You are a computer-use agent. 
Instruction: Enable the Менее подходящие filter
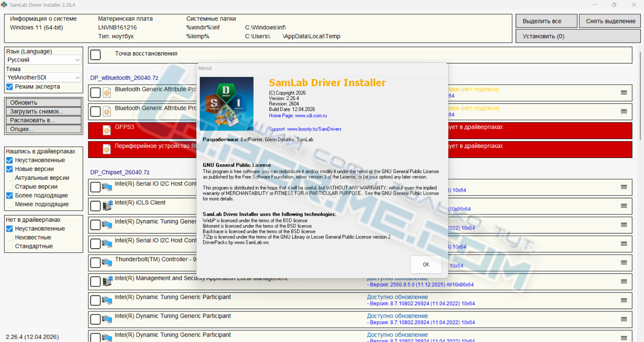9,204
